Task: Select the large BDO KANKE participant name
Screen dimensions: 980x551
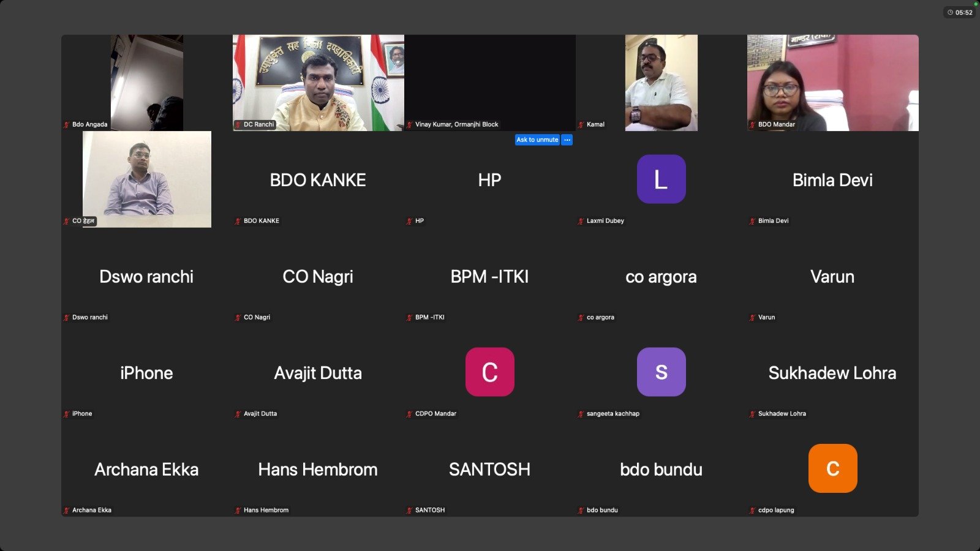Action: tap(318, 180)
